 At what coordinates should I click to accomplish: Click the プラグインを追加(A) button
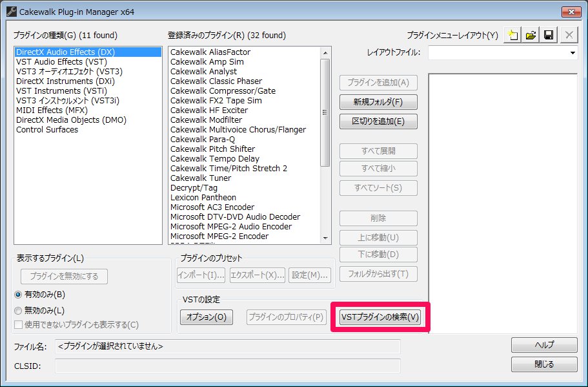tap(378, 83)
